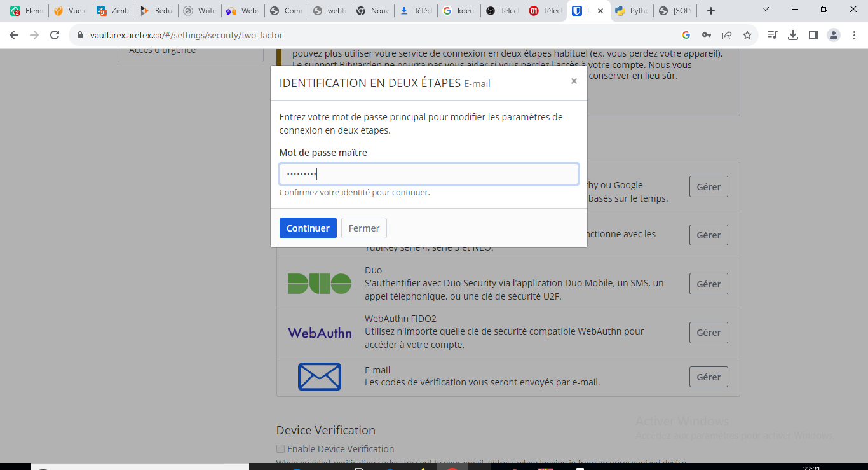Screen dimensions: 868x470
Task: Click the WebAuthn logo
Action: pos(320,333)
